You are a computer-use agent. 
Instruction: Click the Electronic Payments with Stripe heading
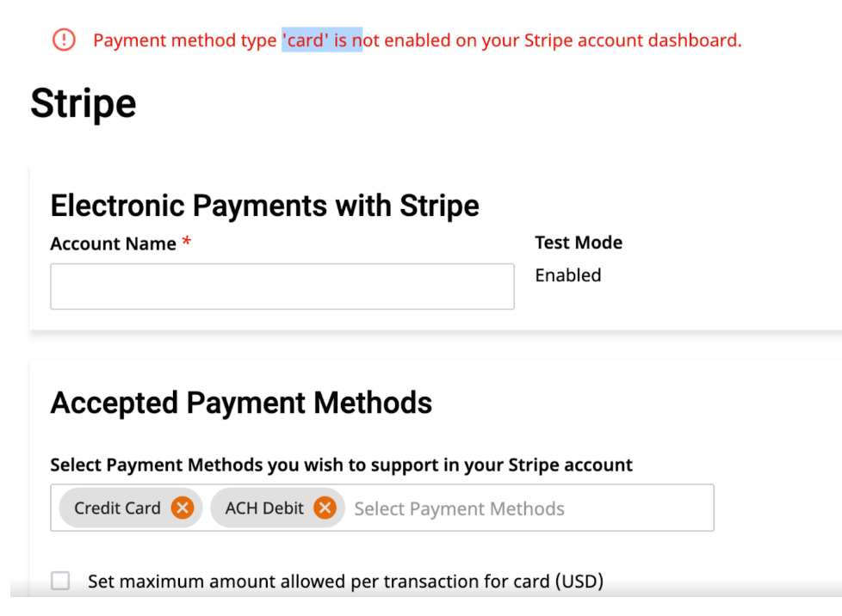(x=264, y=206)
